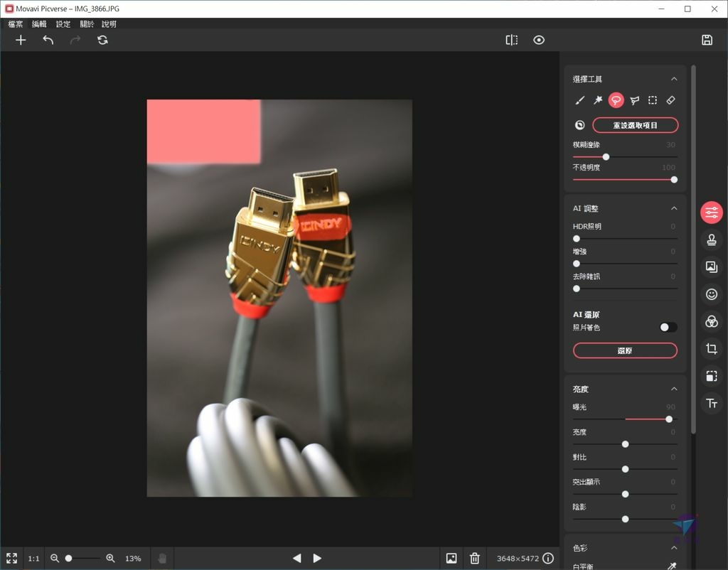The image size is (728, 570).
Task: Open the face retouching smiley tool
Action: pyautogui.click(x=711, y=294)
